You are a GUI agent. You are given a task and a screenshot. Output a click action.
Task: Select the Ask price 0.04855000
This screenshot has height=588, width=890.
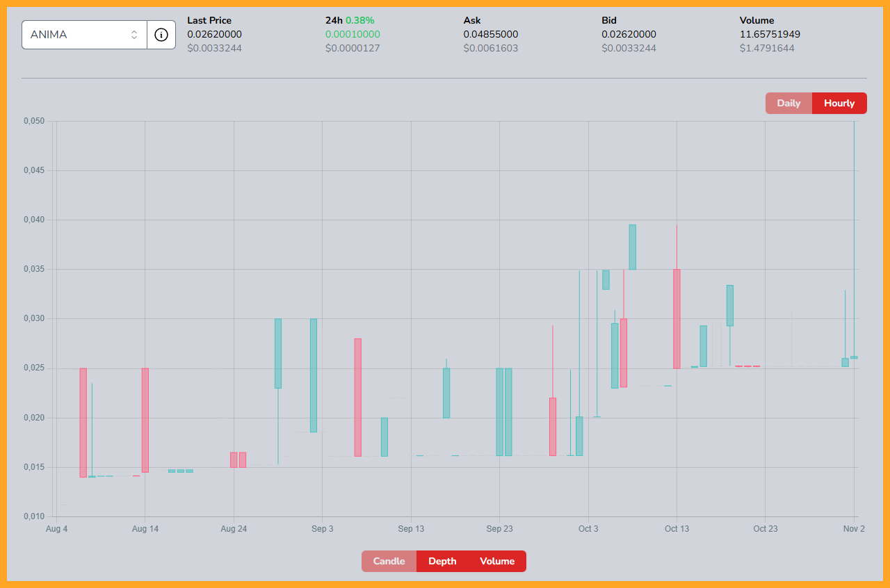490,34
